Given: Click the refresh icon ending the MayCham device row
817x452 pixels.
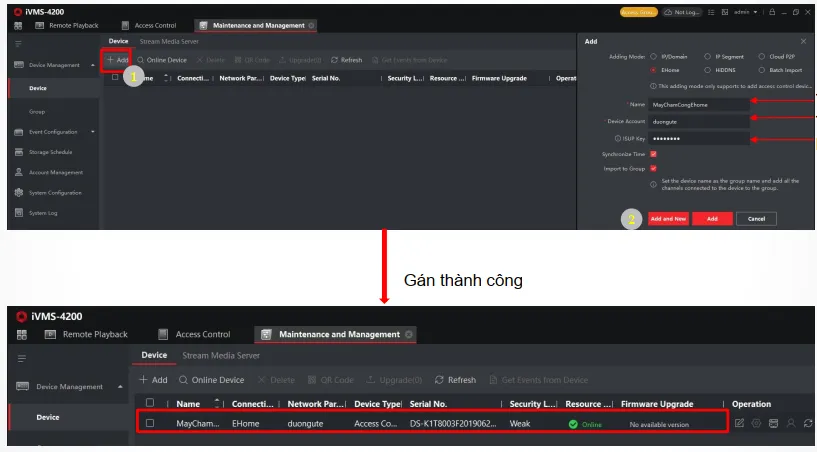Looking at the screenshot, I should [x=807, y=423].
